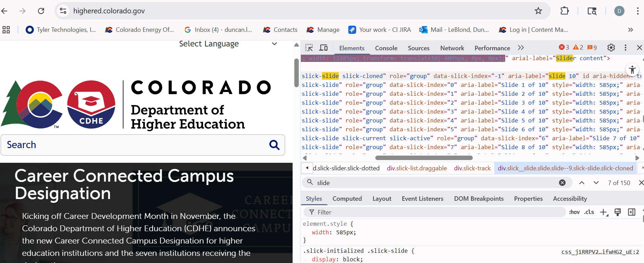Open DevTools three-dot customize menu
This screenshot has width=644, height=263.
pyautogui.click(x=626, y=48)
